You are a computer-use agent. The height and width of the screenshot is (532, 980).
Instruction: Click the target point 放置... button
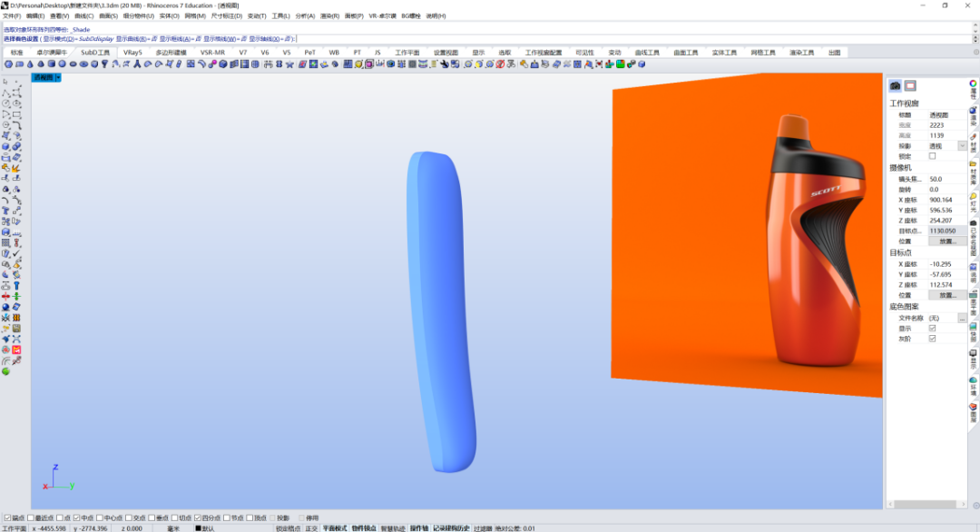[x=946, y=295]
